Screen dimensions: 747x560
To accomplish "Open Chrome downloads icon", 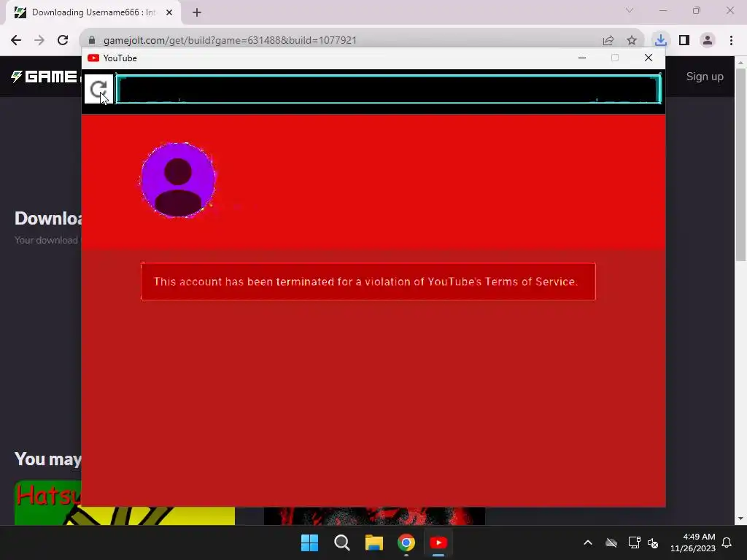I will coord(660,40).
